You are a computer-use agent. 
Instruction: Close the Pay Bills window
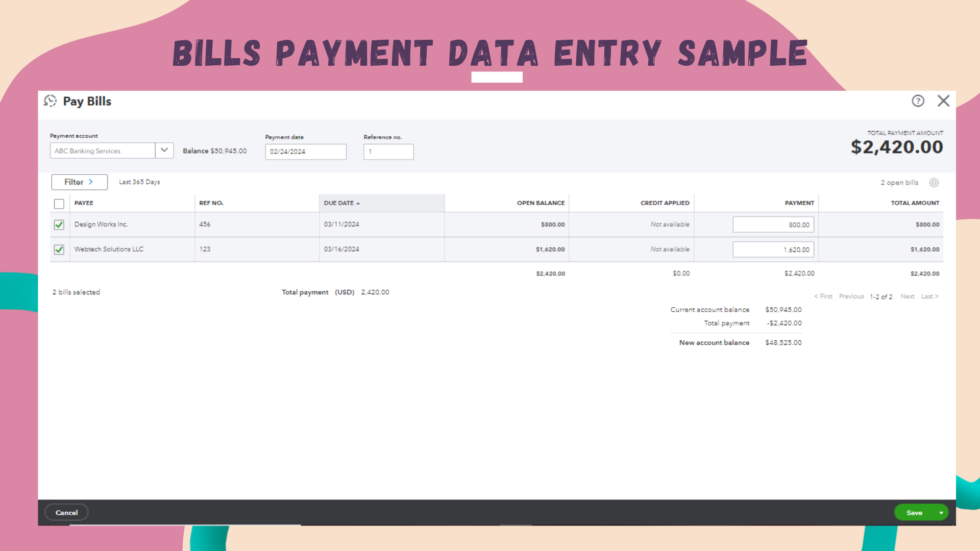(943, 101)
